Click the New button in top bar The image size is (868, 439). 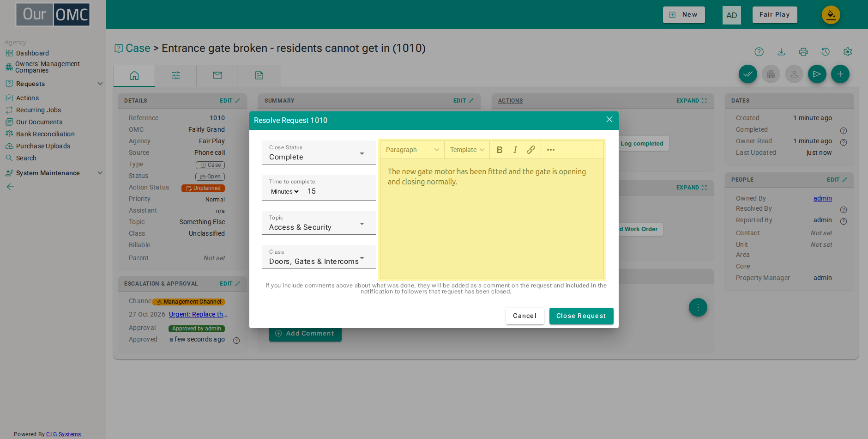click(x=684, y=15)
